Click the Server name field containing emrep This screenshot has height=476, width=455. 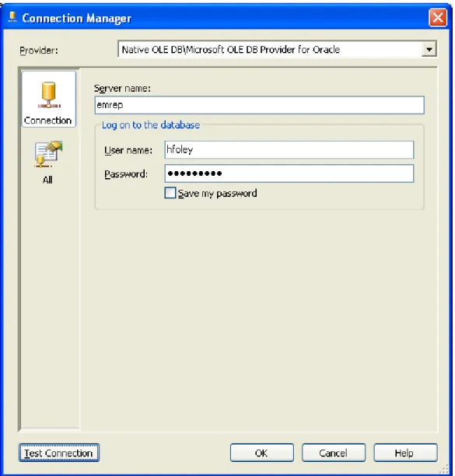coord(259,105)
